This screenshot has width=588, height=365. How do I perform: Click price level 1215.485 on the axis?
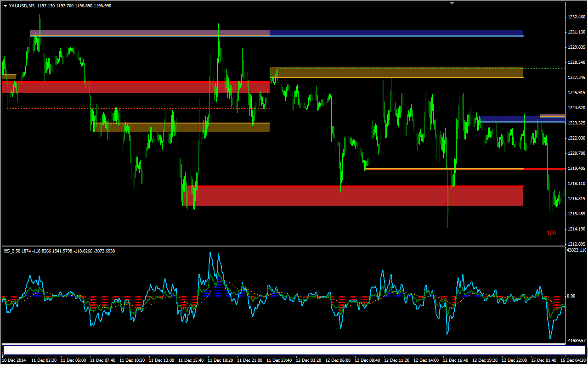[576, 214]
